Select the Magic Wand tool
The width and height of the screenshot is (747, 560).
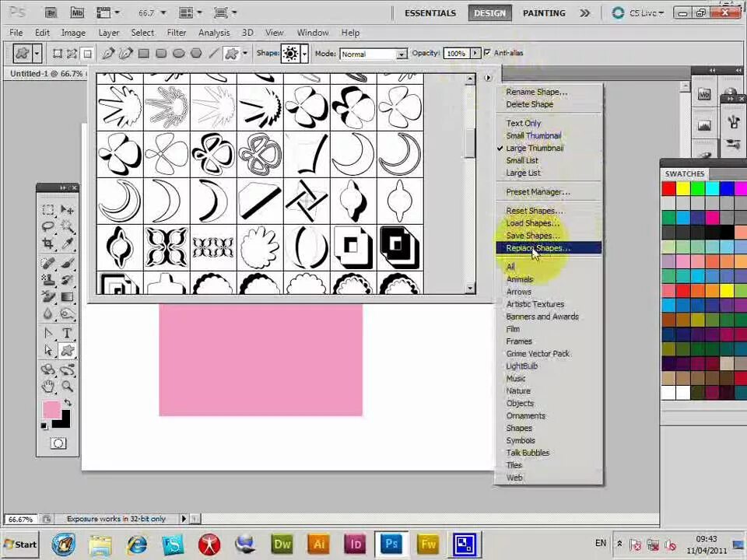67,226
